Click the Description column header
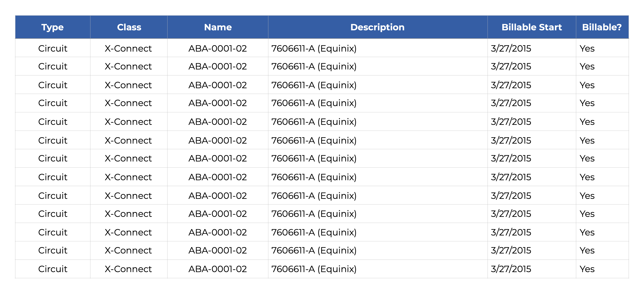644x291 pixels. click(x=377, y=27)
